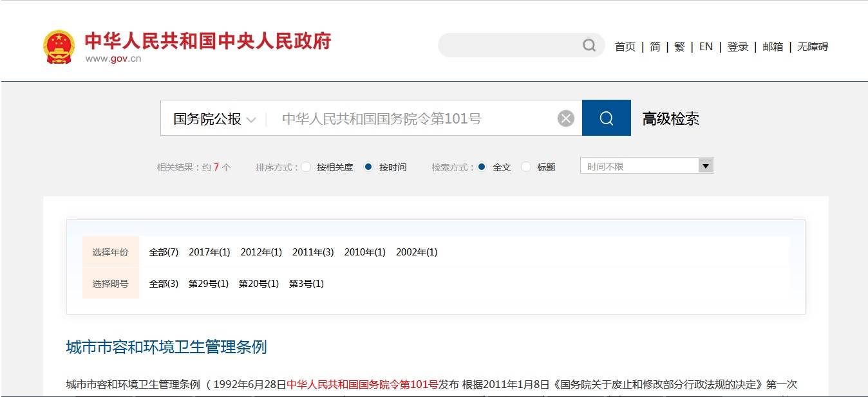Screen dimensions: 868x397
Task: Open the 国务院公报 category dropdown
Action: point(214,119)
